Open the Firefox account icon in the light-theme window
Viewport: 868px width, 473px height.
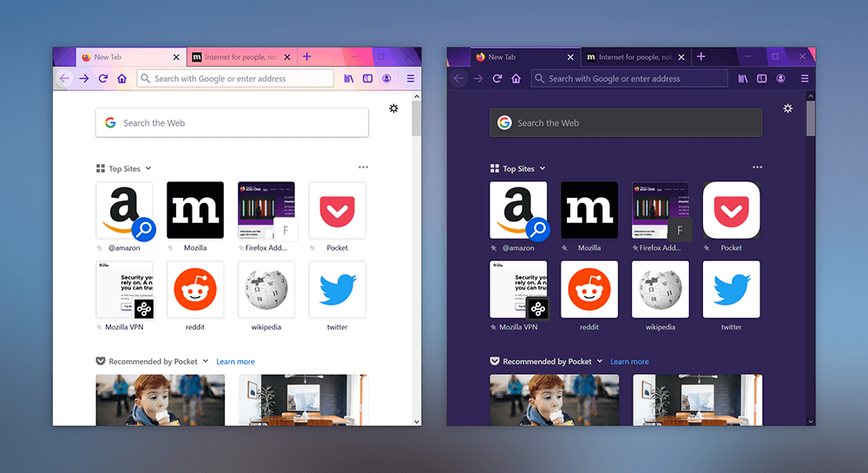pyautogui.click(x=386, y=79)
